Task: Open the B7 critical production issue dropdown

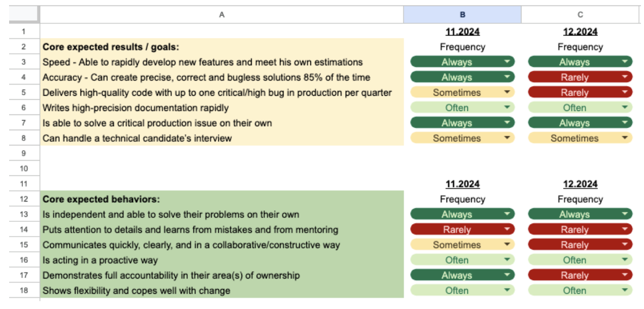Action: point(462,123)
